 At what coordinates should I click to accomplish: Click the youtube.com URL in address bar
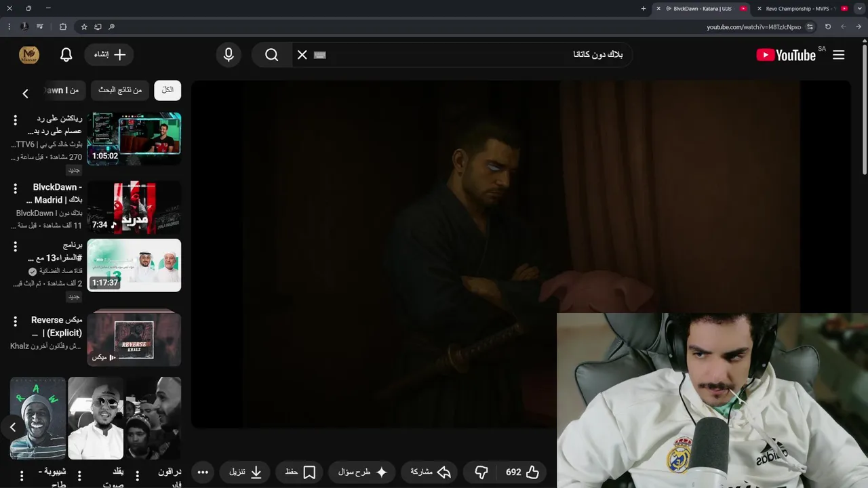click(753, 27)
